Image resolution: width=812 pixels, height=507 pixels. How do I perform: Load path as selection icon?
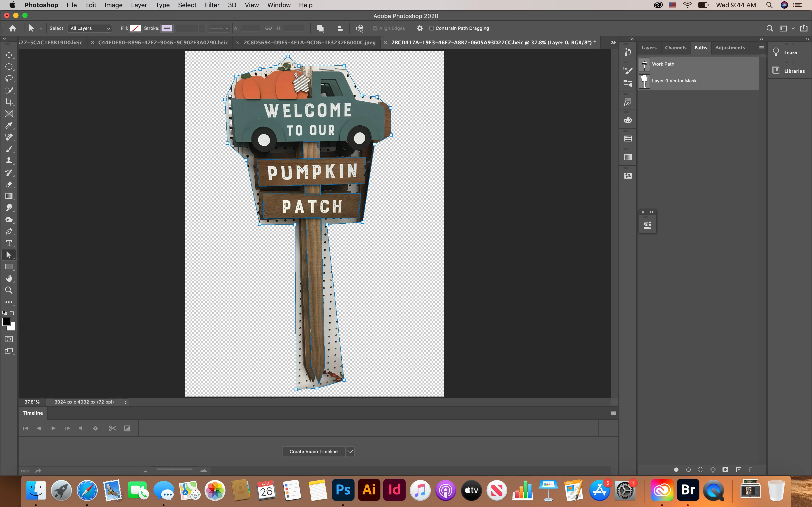701,470
